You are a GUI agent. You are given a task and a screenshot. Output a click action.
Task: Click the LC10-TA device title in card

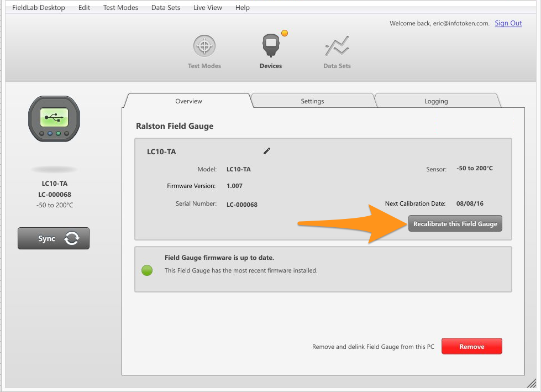click(161, 151)
